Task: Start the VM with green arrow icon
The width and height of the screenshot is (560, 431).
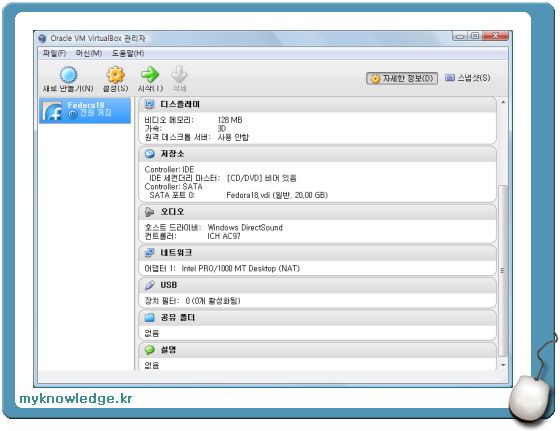Action: [150, 74]
